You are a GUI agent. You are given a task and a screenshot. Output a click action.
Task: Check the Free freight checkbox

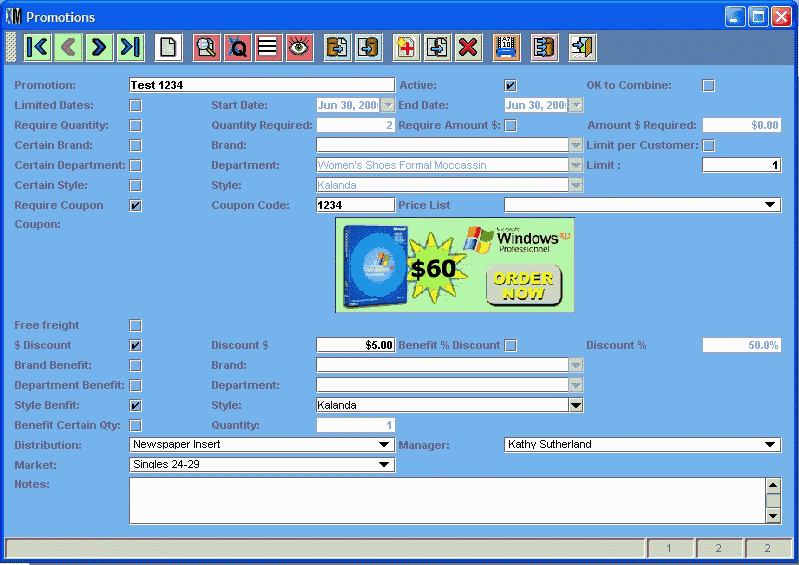coord(136,325)
